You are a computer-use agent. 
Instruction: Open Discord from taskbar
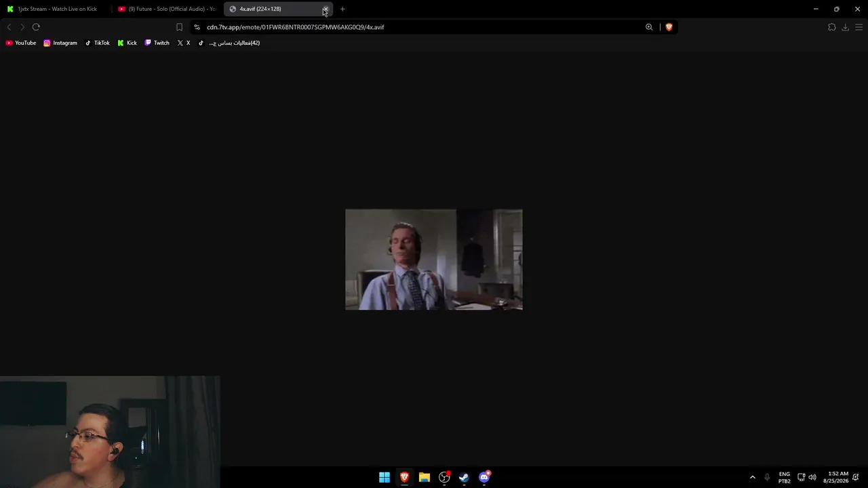coord(484,477)
